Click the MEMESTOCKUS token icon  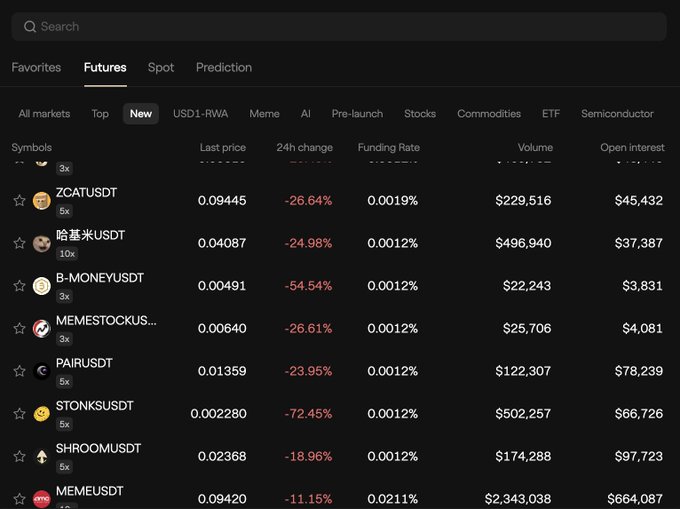pos(42,329)
